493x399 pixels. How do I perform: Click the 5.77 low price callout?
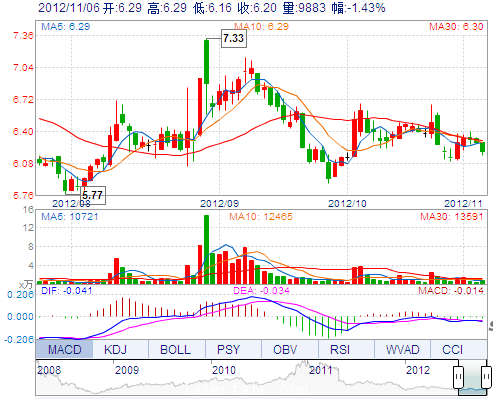(93, 195)
